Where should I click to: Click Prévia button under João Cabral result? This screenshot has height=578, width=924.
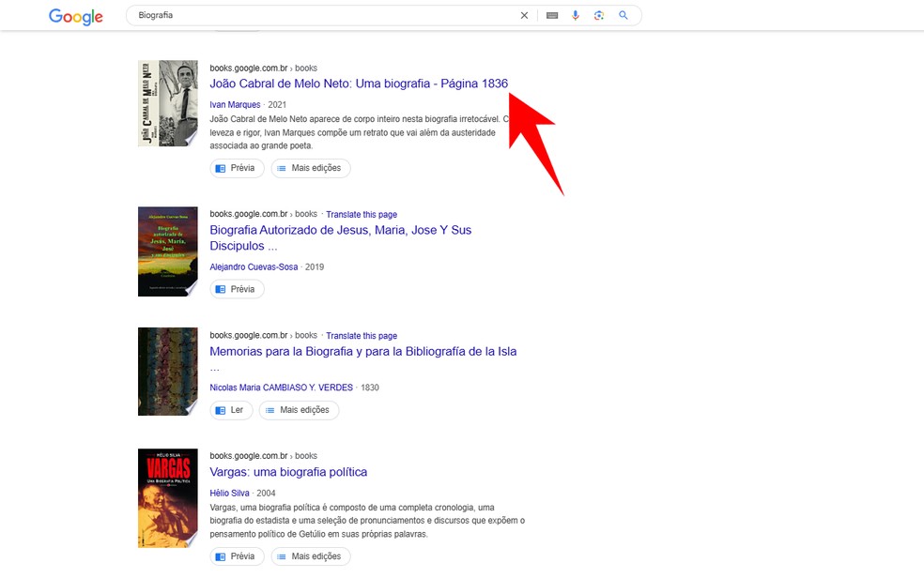pyautogui.click(x=237, y=168)
